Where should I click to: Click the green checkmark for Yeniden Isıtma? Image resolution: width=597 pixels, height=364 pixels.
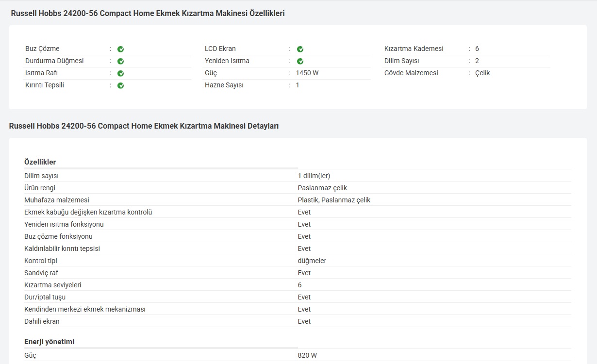pyautogui.click(x=300, y=61)
